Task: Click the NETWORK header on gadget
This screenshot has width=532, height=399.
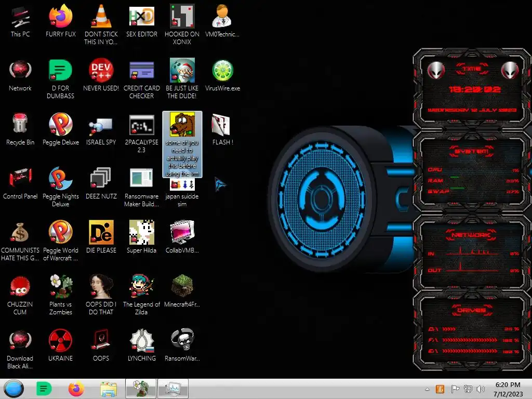Action: [x=471, y=235]
